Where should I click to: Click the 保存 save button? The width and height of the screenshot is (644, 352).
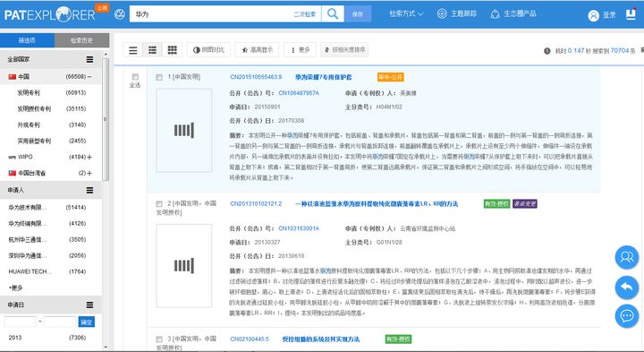pyautogui.click(x=358, y=14)
